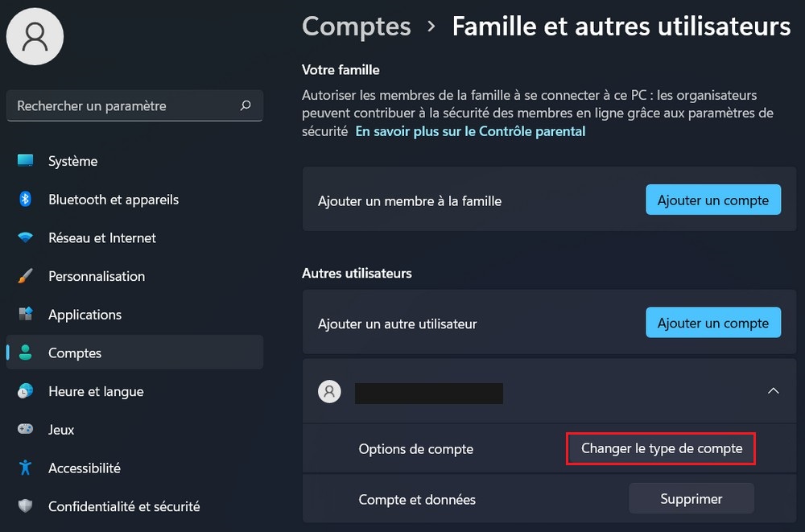Click the Accessibilité person icon
This screenshot has width=805, height=532.
tap(26, 468)
